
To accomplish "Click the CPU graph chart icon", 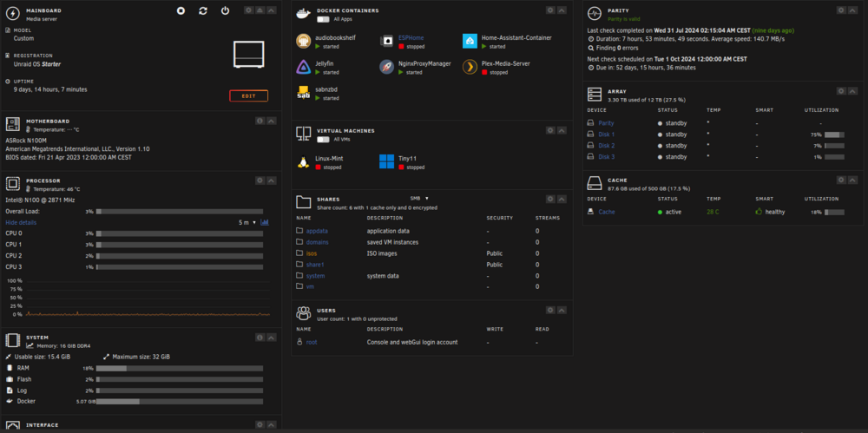I will [265, 222].
